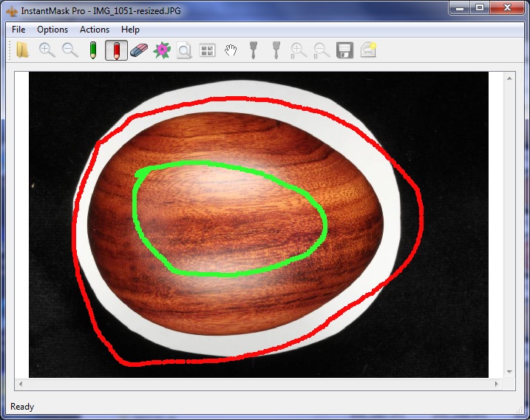Click the first brush tool icon
This screenshot has width=530, height=420.
(x=254, y=50)
